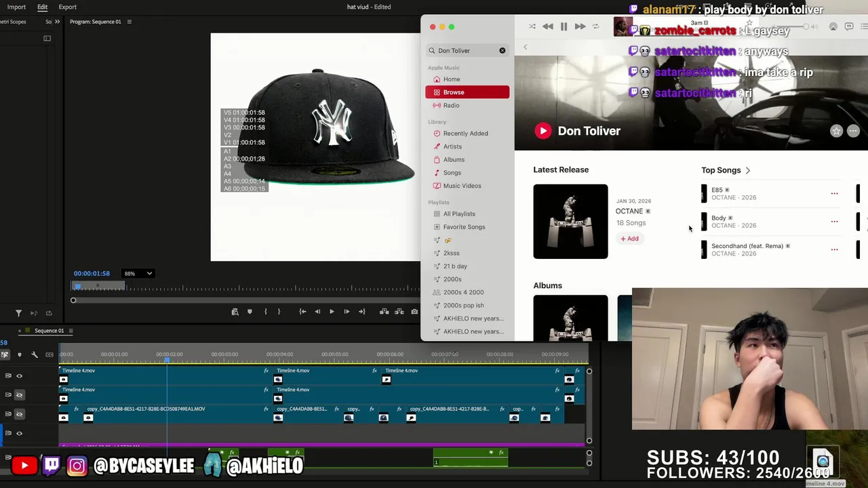Play the song Body from Top Songs
This screenshot has height=488, width=868.
coord(719,218)
